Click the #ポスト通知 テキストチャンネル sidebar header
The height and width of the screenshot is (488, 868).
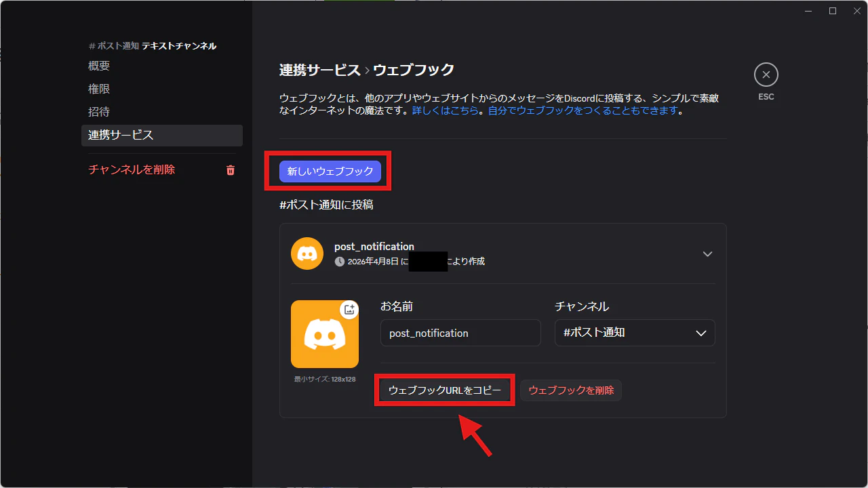(153, 46)
